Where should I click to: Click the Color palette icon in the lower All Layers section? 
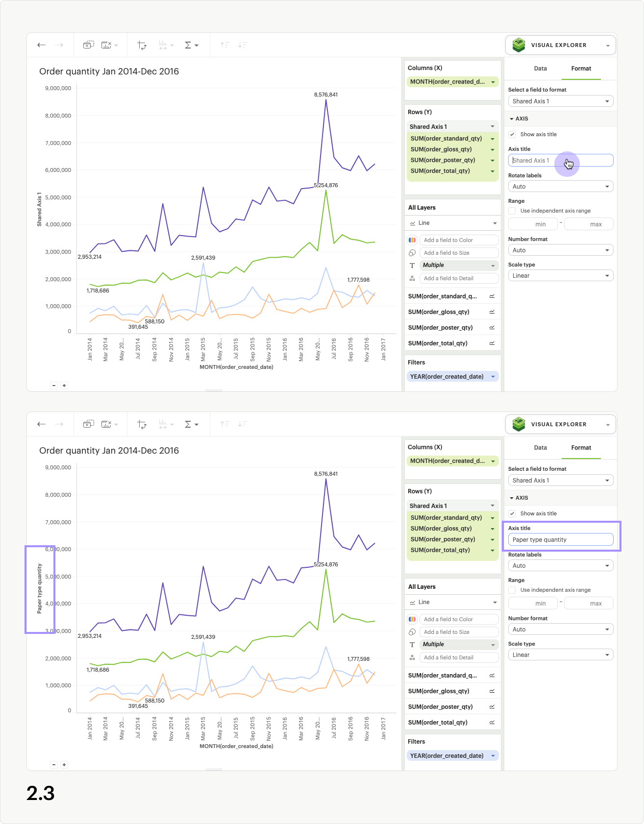point(412,619)
